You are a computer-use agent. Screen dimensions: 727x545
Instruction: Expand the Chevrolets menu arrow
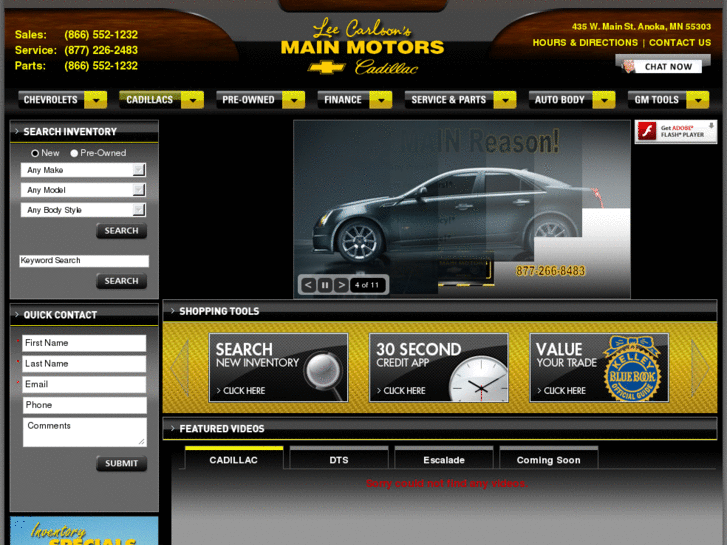[96, 100]
